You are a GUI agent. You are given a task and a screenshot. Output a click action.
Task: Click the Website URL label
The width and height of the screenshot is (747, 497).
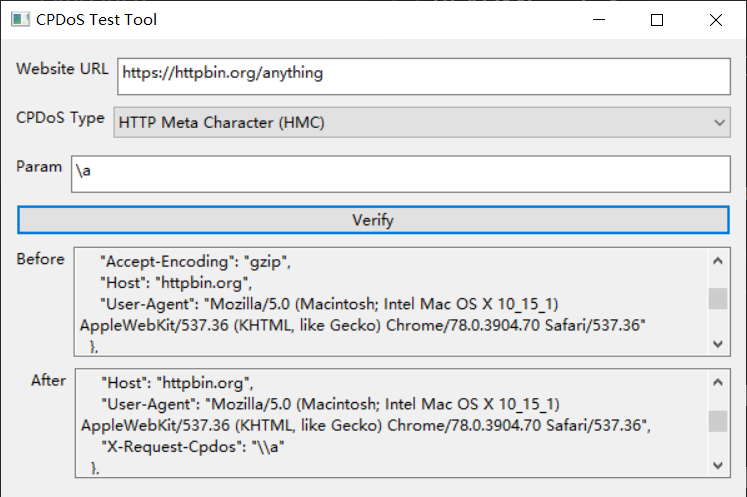62,69
